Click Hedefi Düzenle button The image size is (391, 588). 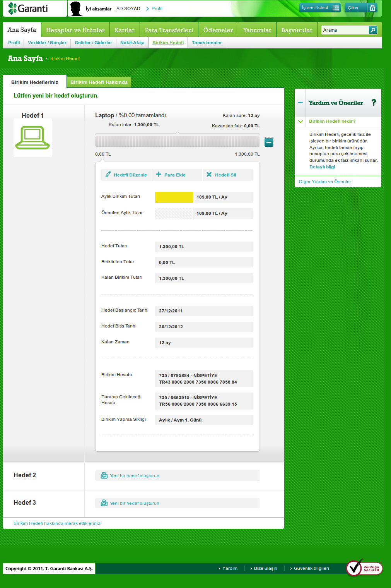tap(126, 175)
